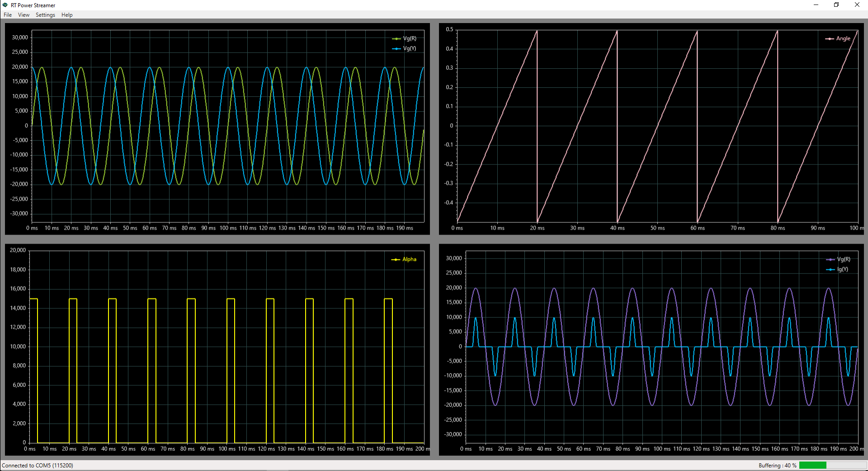Click the Buffering progress bar
Image resolution: width=868 pixels, height=471 pixels.
[832, 465]
